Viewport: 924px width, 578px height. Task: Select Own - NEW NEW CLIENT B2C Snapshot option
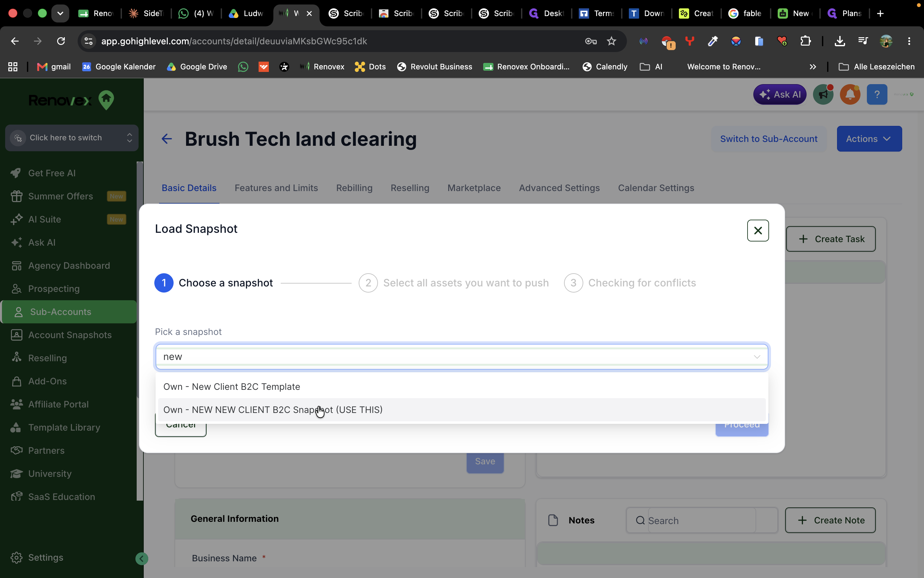(462, 409)
